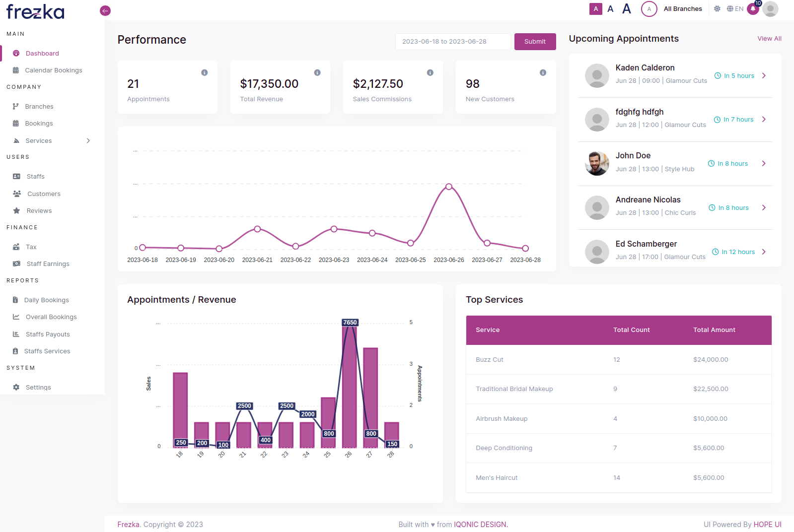Open the EN language dropdown
The width and height of the screenshot is (794, 532).
pos(735,8)
